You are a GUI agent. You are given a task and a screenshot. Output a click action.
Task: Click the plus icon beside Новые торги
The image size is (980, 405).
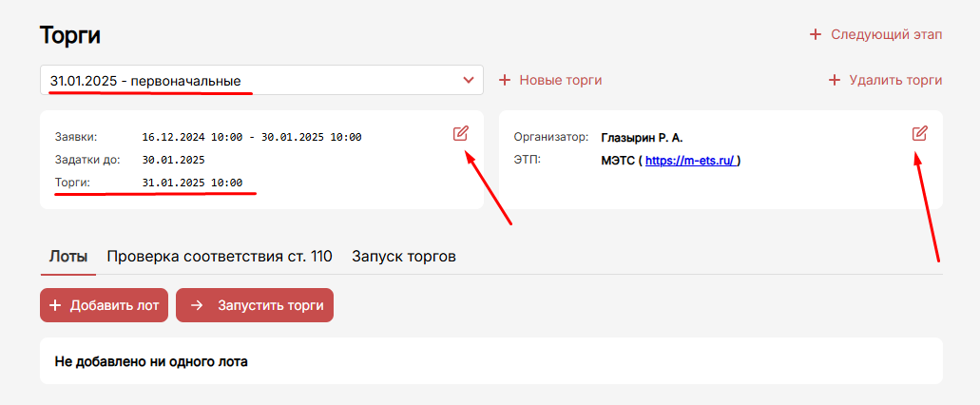(505, 81)
